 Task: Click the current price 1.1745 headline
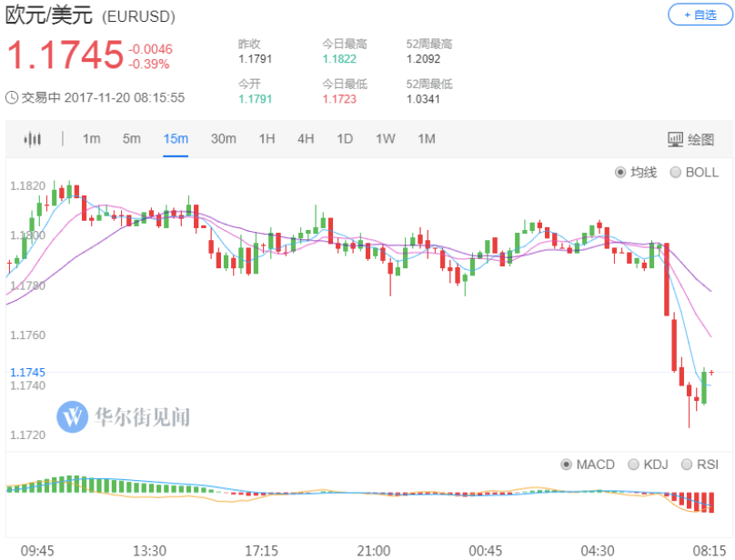click(65, 55)
